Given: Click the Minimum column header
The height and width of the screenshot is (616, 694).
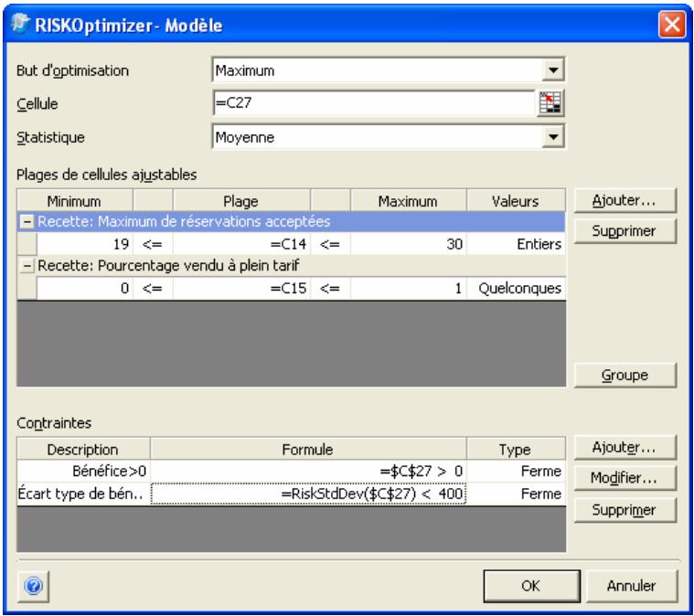Looking at the screenshot, I should point(75,201).
